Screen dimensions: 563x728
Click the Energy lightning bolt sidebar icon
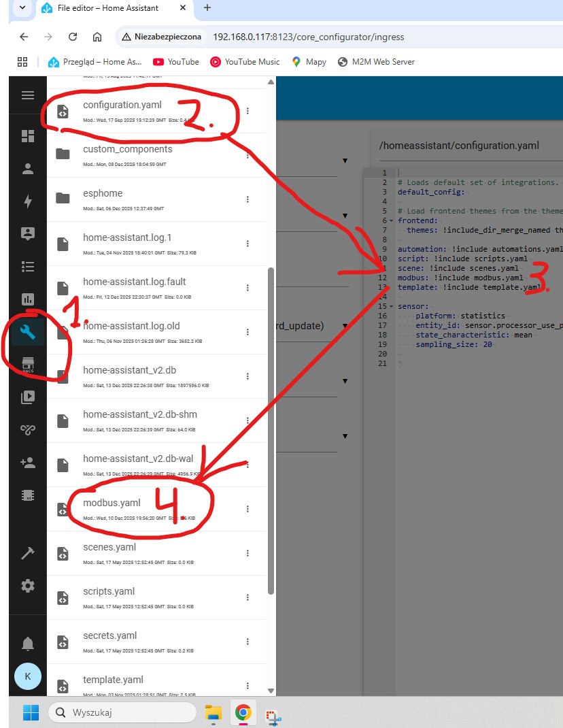pos(28,201)
